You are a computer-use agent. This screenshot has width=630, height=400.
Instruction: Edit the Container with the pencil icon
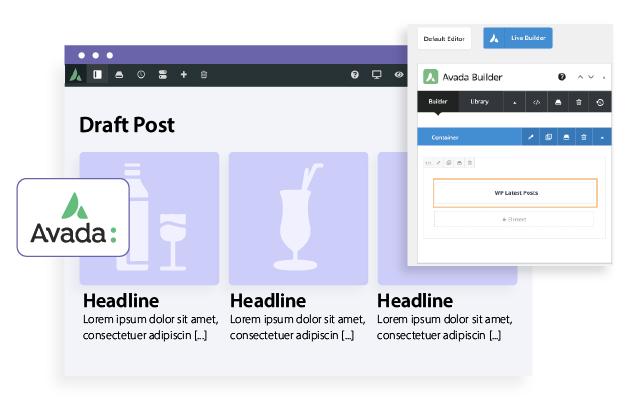click(x=530, y=137)
